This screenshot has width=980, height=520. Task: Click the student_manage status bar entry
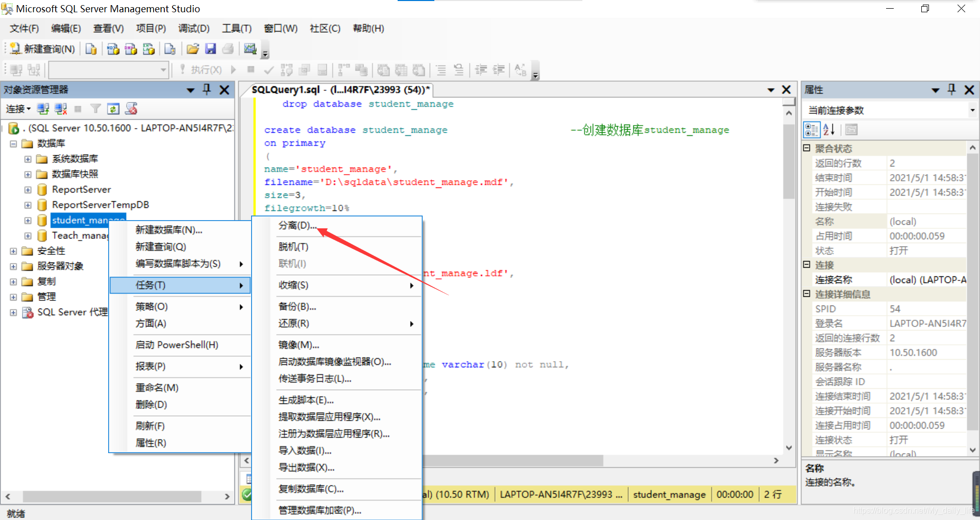[669, 494]
